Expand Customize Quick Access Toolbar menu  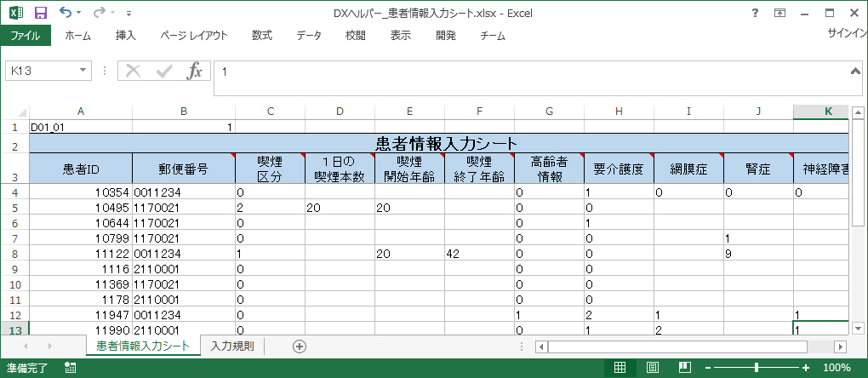click(x=128, y=14)
